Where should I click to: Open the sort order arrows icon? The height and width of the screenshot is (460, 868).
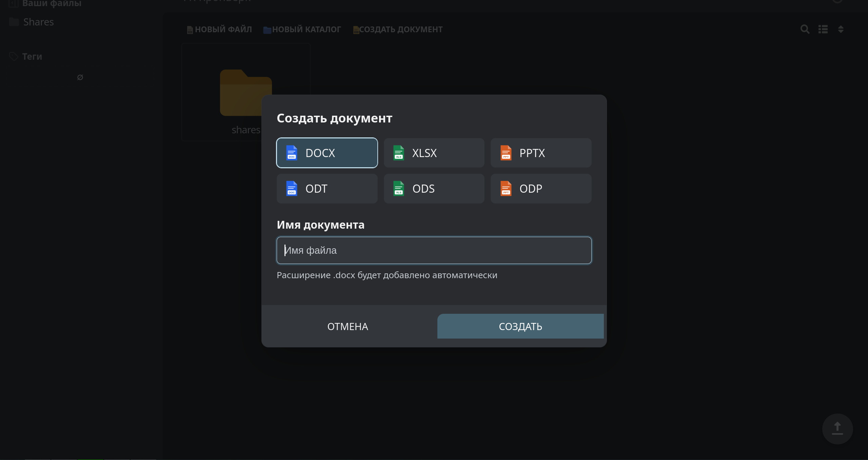841,29
